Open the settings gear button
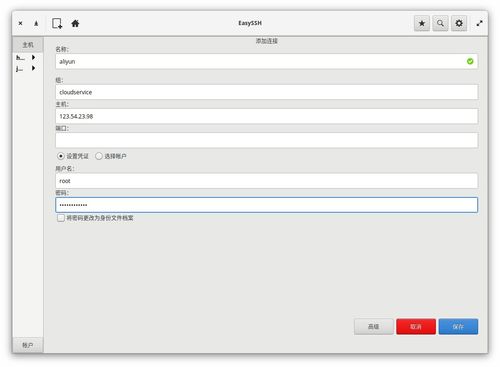The height and width of the screenshot is (367, 500). (459, 23)
